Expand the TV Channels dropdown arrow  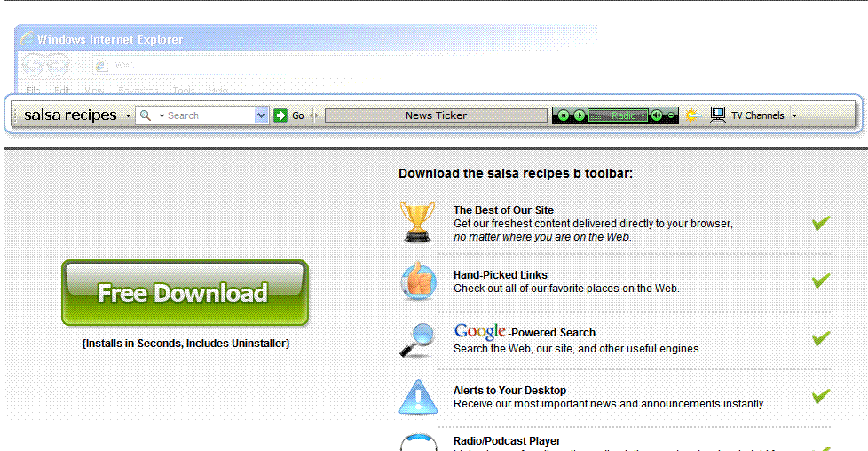(794, 115)
